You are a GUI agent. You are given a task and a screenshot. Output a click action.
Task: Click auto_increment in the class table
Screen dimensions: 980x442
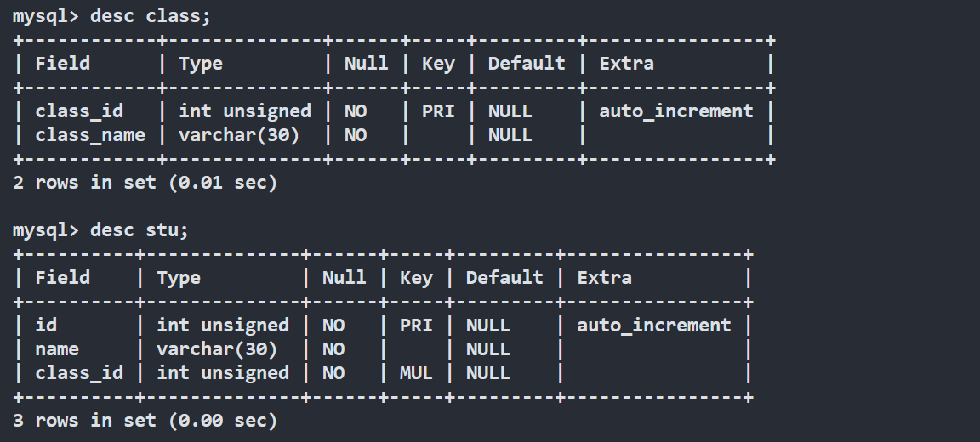676,111
